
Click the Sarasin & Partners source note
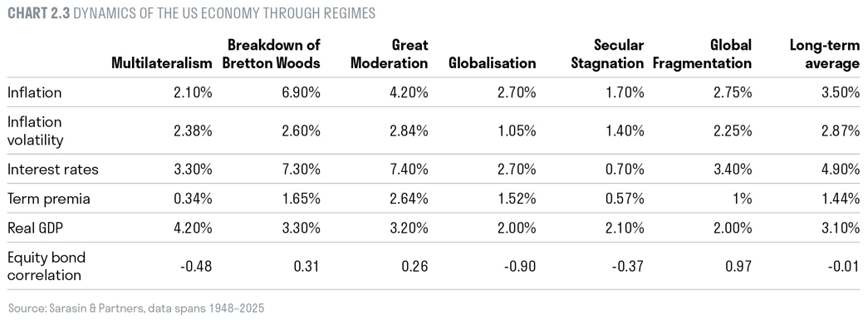[136, 308]
